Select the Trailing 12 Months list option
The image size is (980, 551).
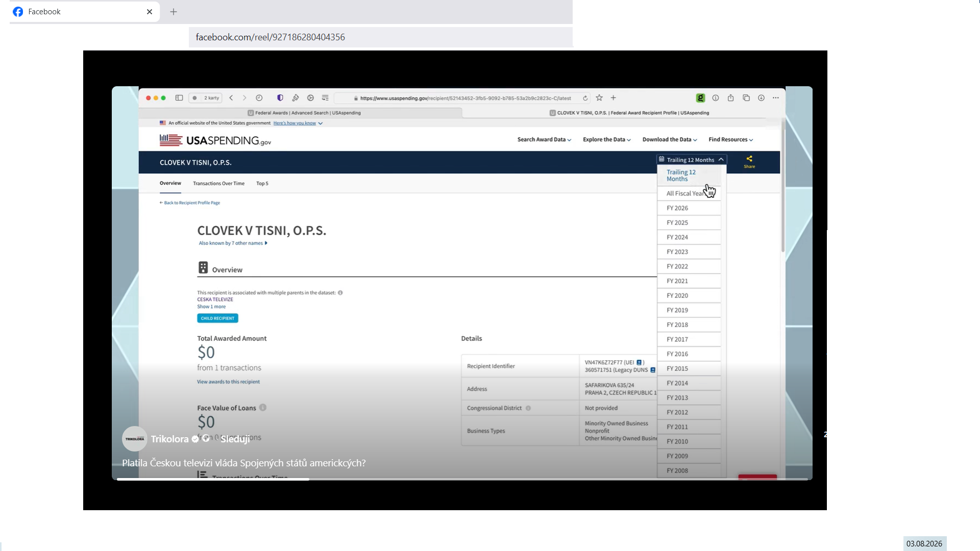pos(689,176)
